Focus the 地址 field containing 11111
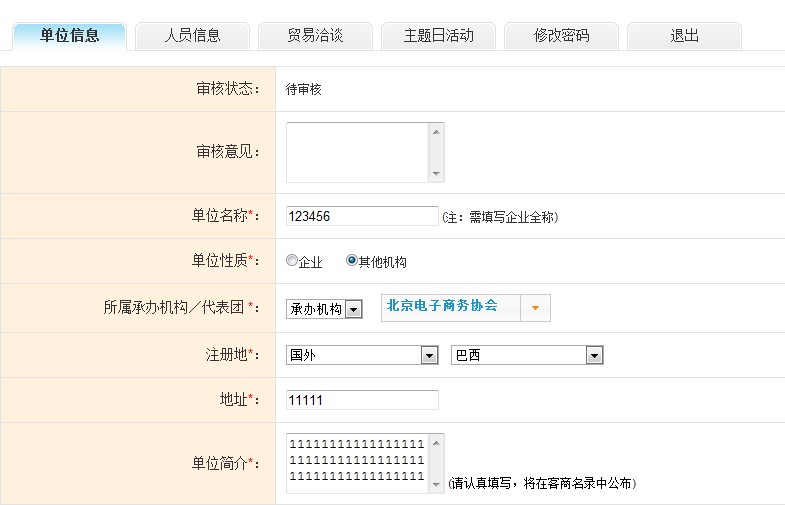 [x=361, y=400]
